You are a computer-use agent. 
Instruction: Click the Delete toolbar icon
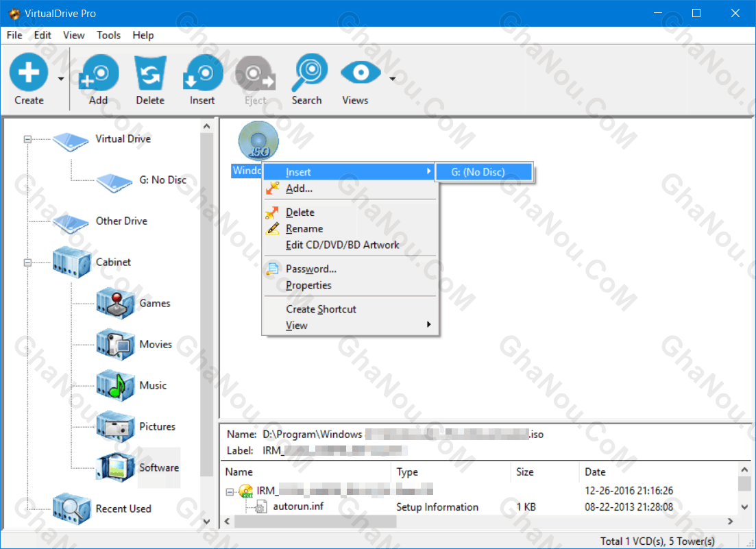tap(150, 73)
